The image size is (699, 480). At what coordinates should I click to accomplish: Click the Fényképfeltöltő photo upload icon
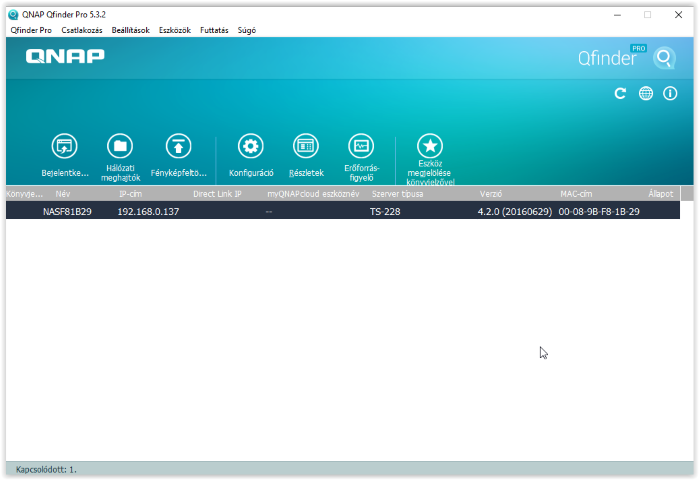[178, 147]
